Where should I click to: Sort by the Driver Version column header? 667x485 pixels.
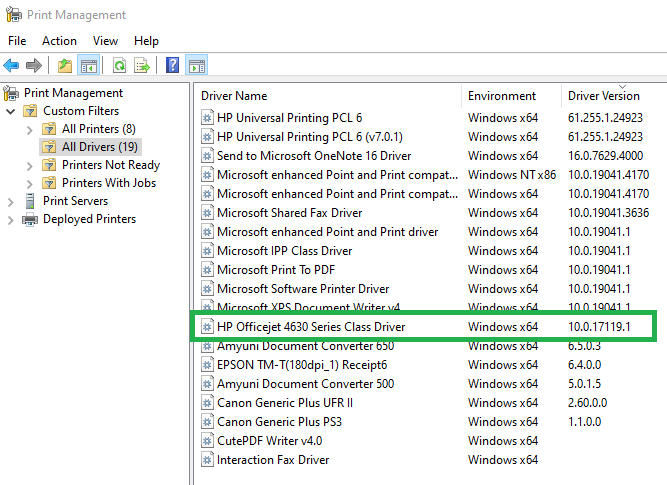pyautogui.click(x=603, y=96)
